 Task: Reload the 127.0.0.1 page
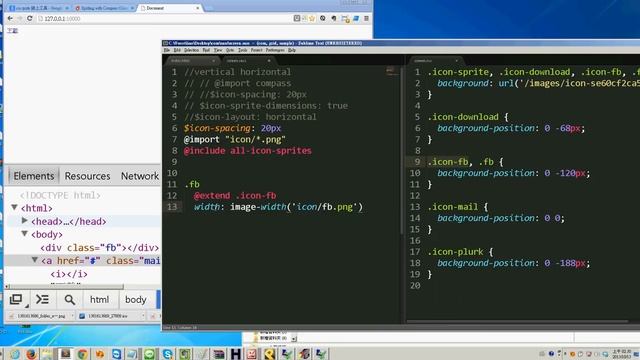pyautogui.click(x=29, y=18)
